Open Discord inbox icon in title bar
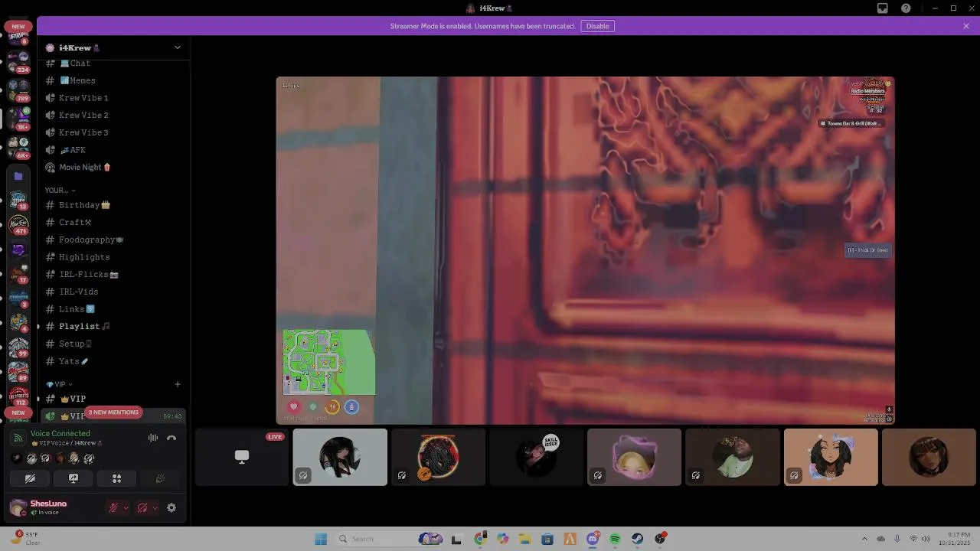Viewport: 980px width, 551px height. click(x=883, y=8)
